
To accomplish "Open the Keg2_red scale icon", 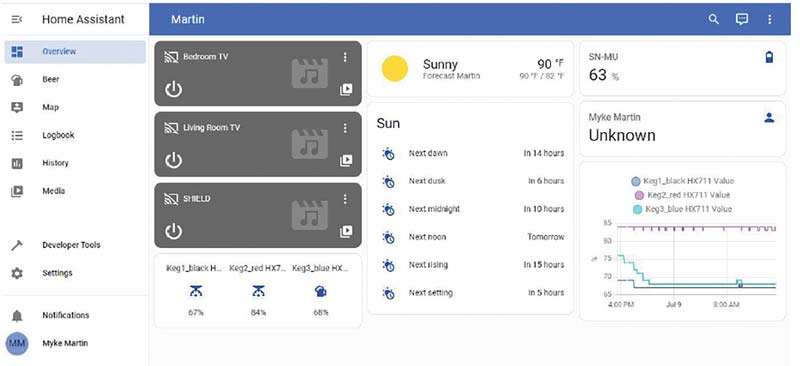I will [258, 291].
